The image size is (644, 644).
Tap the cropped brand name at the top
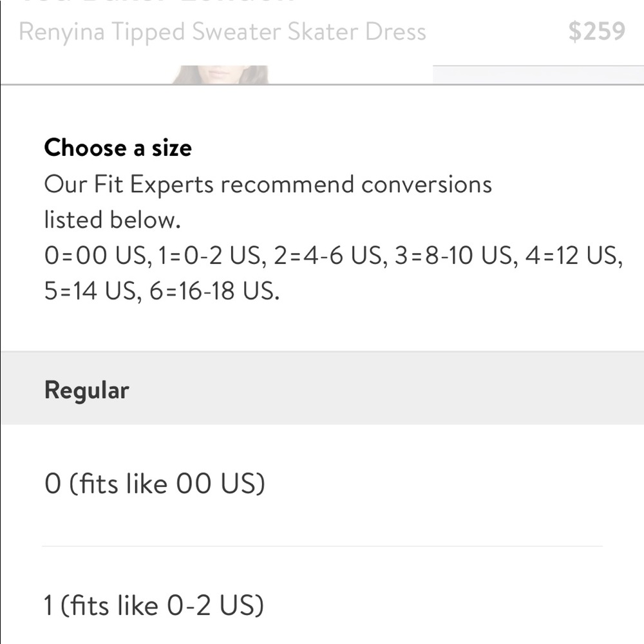pyautogui.click(x=156, y=2)
